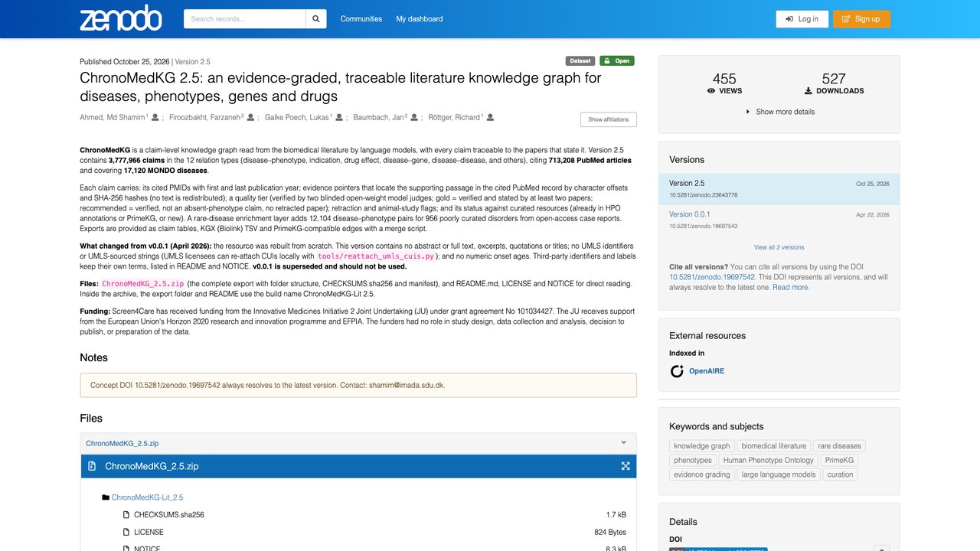Screen dimensions: 980x551
Task: Open profile icon beside Galke Poech, Lukas
Action: click(x=339, y=118)
